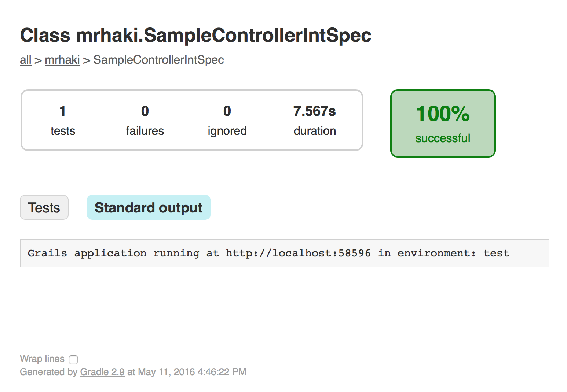Click the Class mrhaki.SampleControllerIntSpec heading

[x=195, y=36]
